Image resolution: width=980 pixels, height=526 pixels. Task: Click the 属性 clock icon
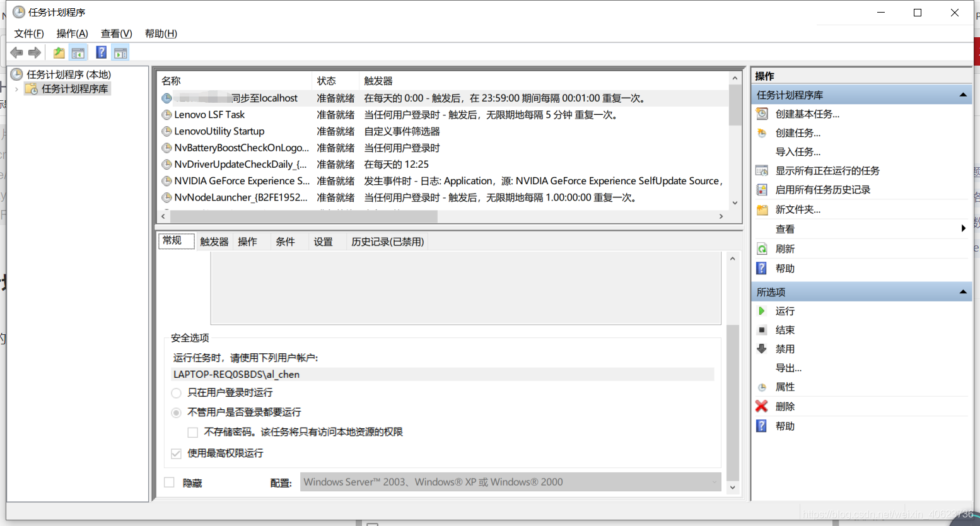(762, 387)
